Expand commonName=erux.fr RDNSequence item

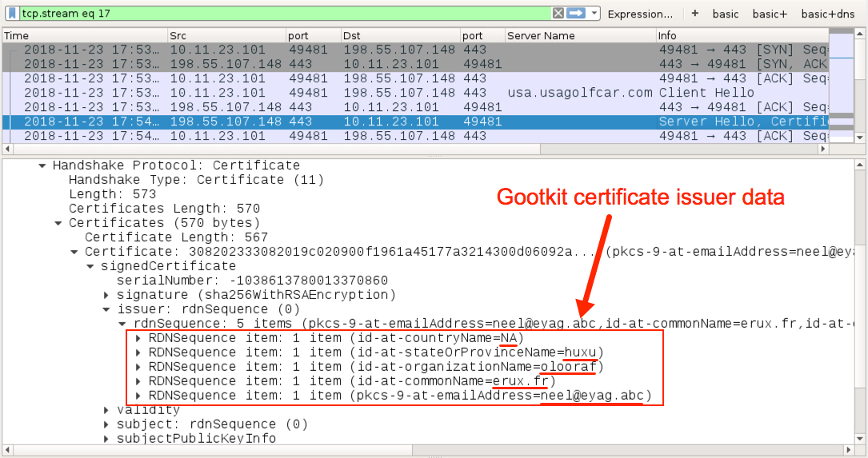point(138,381)
